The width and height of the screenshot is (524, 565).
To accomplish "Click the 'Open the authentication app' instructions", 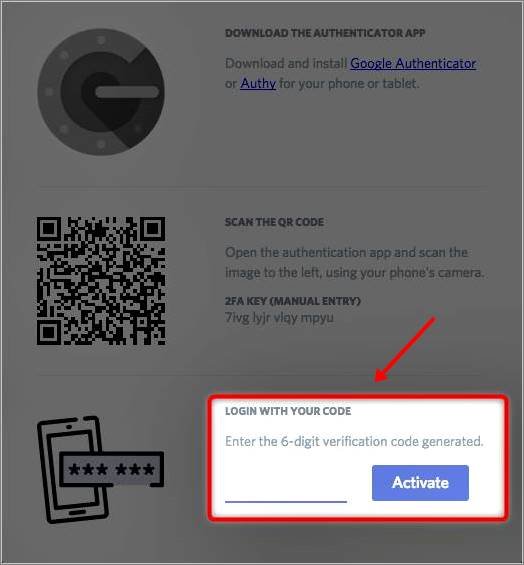I will [x=355, y=262].
